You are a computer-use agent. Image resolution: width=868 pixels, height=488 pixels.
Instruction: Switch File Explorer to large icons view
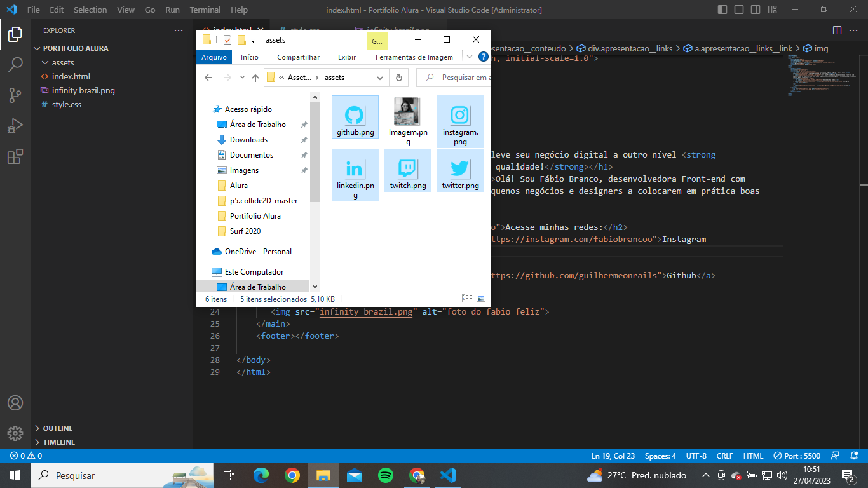(x=481, y=299)
